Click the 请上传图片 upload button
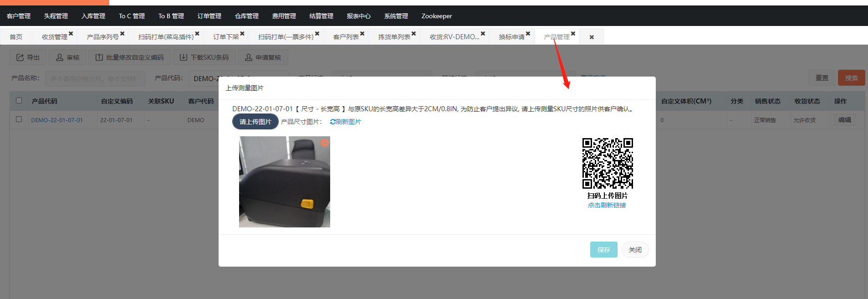Image resolution: width=868 pixels, height=299 pixels. (255, 122)
